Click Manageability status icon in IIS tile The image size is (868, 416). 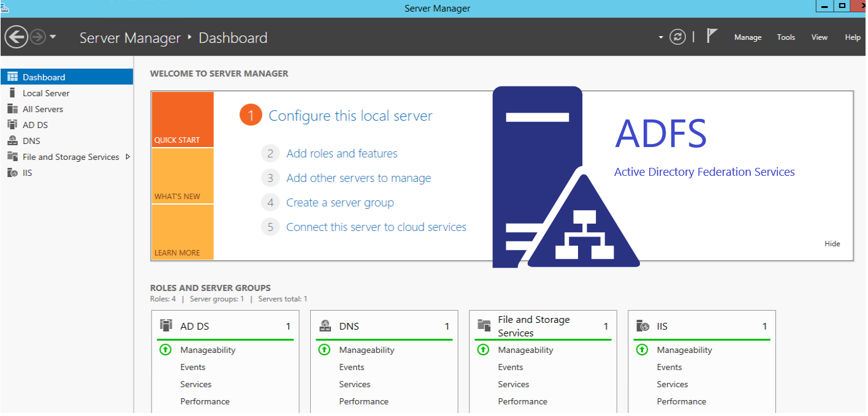[642, 350]
